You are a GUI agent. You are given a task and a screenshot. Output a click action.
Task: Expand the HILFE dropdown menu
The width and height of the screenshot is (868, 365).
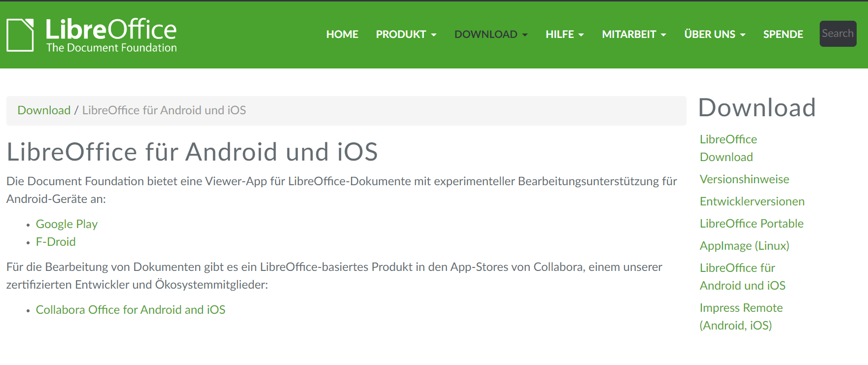tap(565, 34)
